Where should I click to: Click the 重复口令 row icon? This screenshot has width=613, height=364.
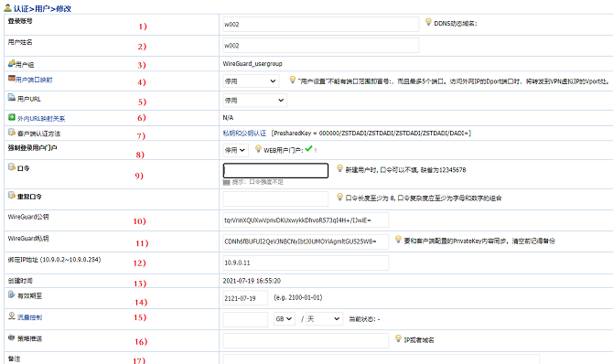pyautogui.click(x=12, y=195)
